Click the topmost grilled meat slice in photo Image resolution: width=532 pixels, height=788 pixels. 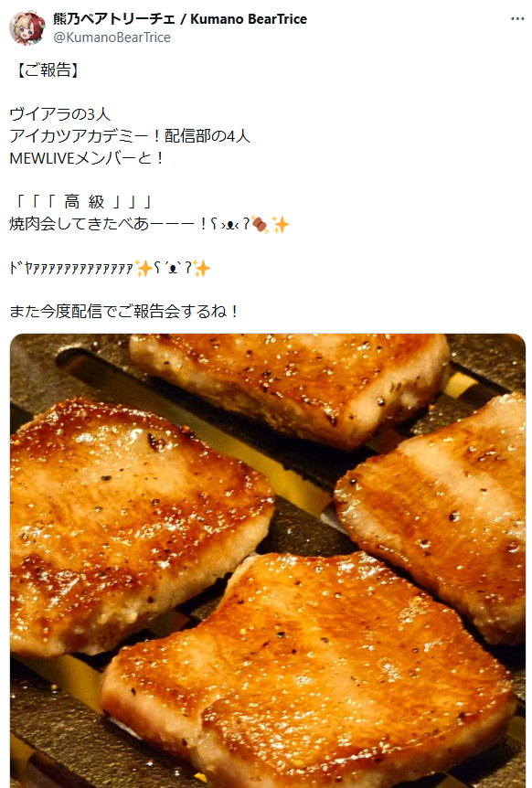[290, 387]
